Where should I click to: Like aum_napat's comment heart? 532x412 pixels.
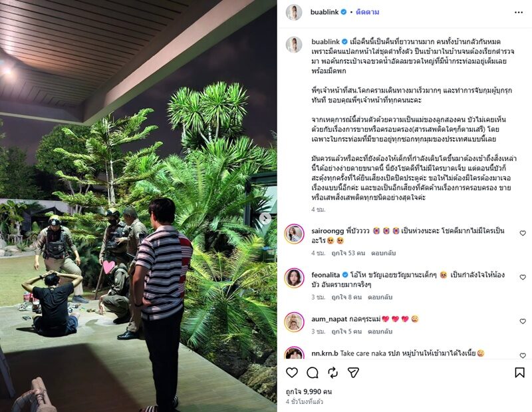pyautogui.click(x=523, y=321)
